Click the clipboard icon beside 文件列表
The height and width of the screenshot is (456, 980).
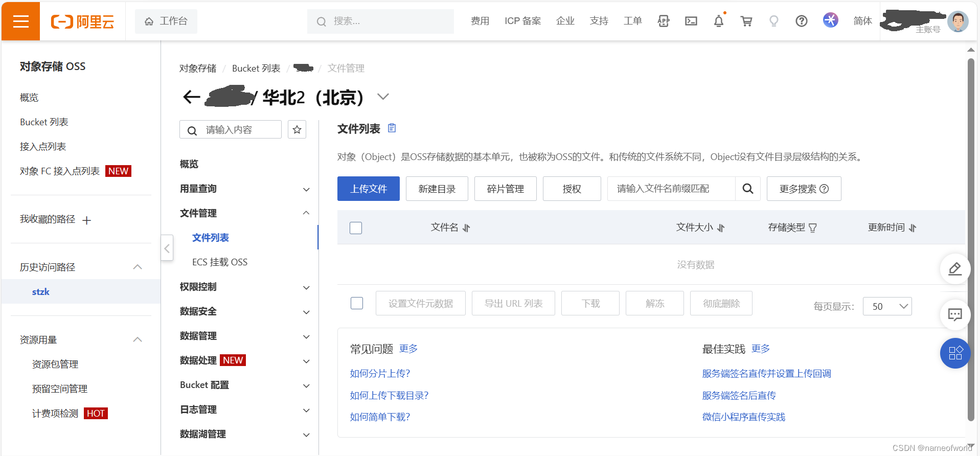pos(392,128)
